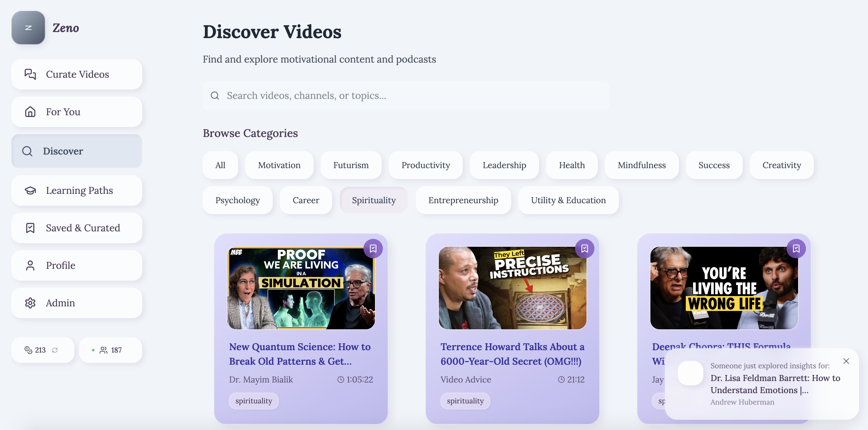
Task: Bookmark the Terrence Howard video
Action: [x=584, y=249]
